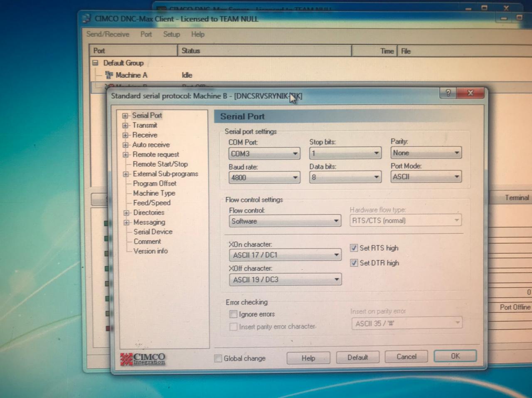This screenshot has width=532, height=398.
Task: Click the File column header
Action: click(464, 51)
